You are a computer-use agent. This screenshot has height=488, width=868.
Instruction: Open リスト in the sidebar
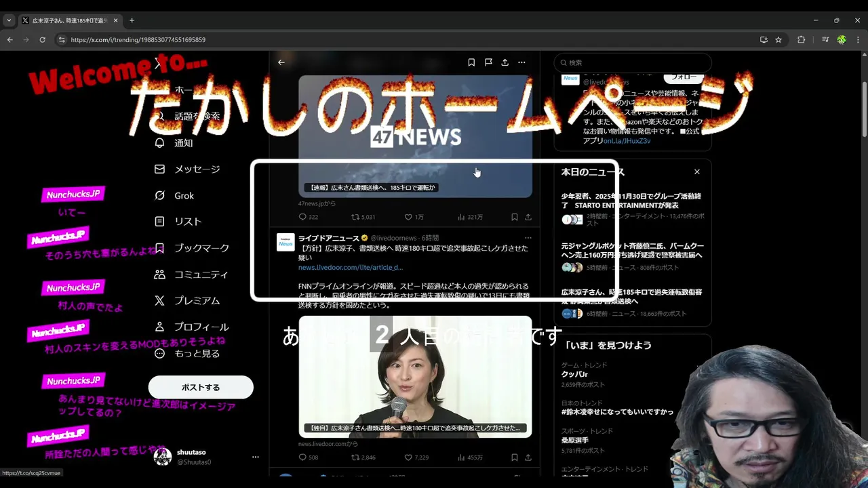[x=178, y=222]
